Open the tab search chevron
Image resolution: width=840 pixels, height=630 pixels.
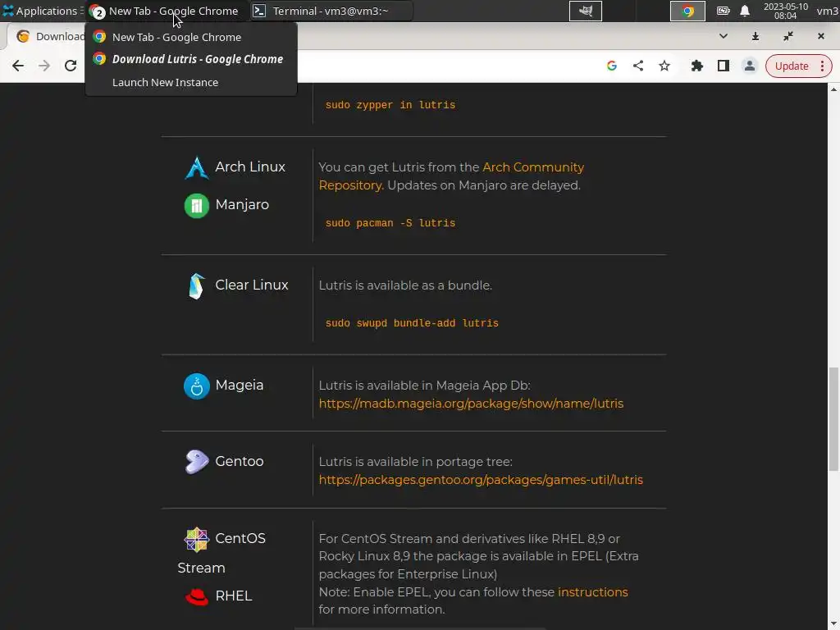pos(724,36)
